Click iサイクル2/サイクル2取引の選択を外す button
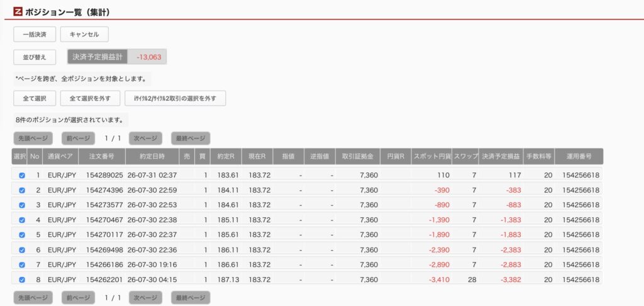Image resolution: width=644 pixels, height=306 pixels. (x=175, y=98)
